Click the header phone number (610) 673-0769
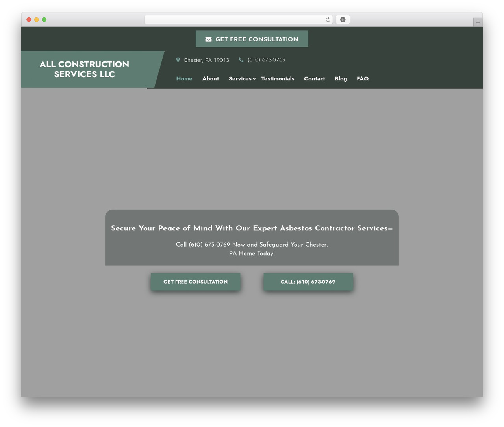Screen dimensions: 504x427 click(x=267, y=60)
